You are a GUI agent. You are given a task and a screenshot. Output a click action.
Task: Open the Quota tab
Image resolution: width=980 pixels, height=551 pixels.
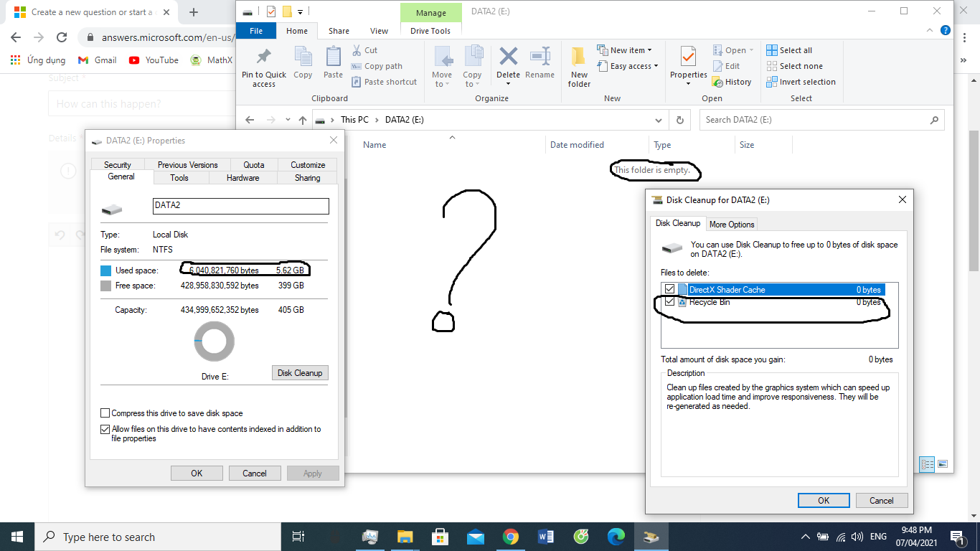pyautogui.click(x=254, y=165)
